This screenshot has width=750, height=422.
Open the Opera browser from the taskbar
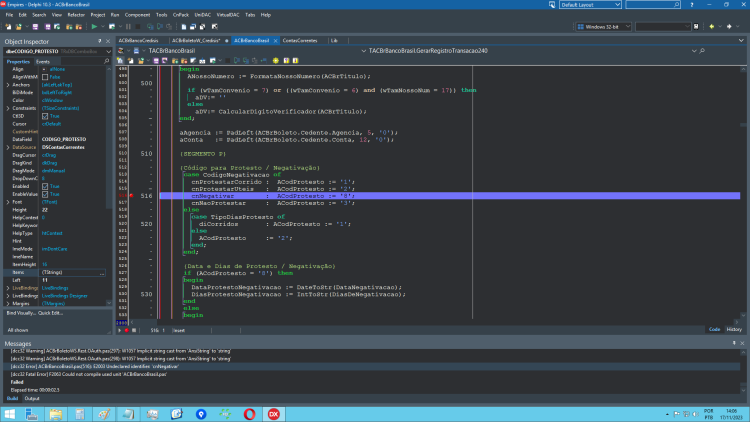click(249, 414)
